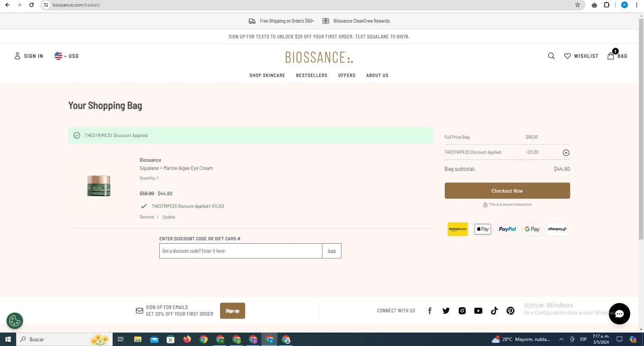This screenshot has width=644, height=346.
Task: Open Offers menu
Action: (346, 75)
